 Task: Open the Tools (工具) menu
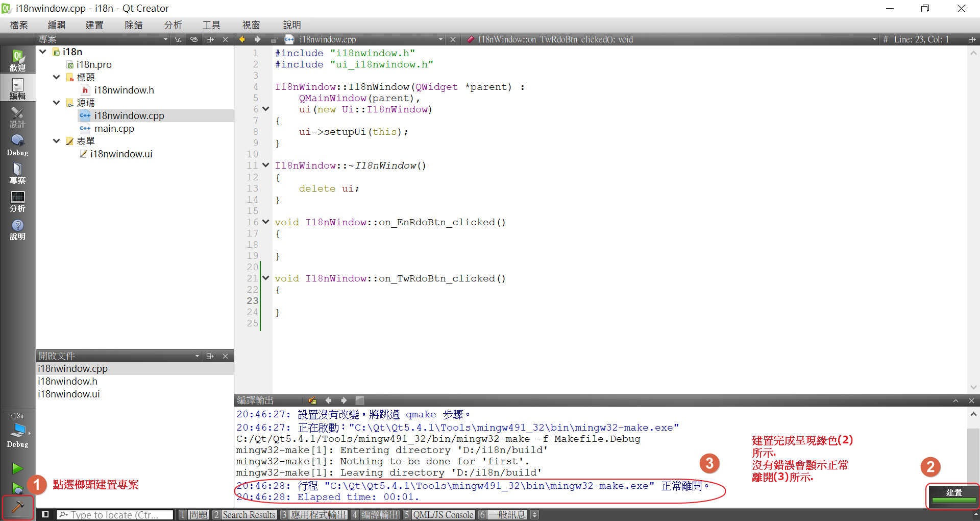211,25
